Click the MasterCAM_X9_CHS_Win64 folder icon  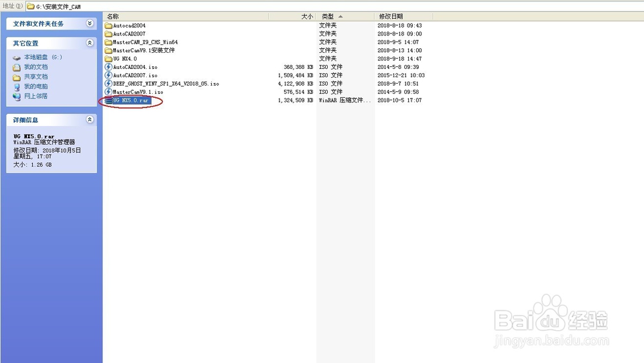pos(108,42)
